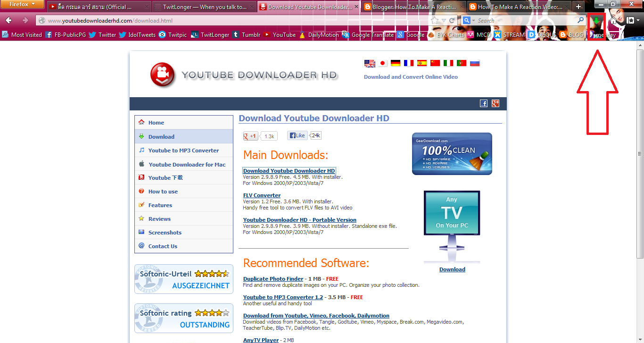Open Most Visited bookmarks folder
This screenshot has height=343, width=644.
(22, 34)
